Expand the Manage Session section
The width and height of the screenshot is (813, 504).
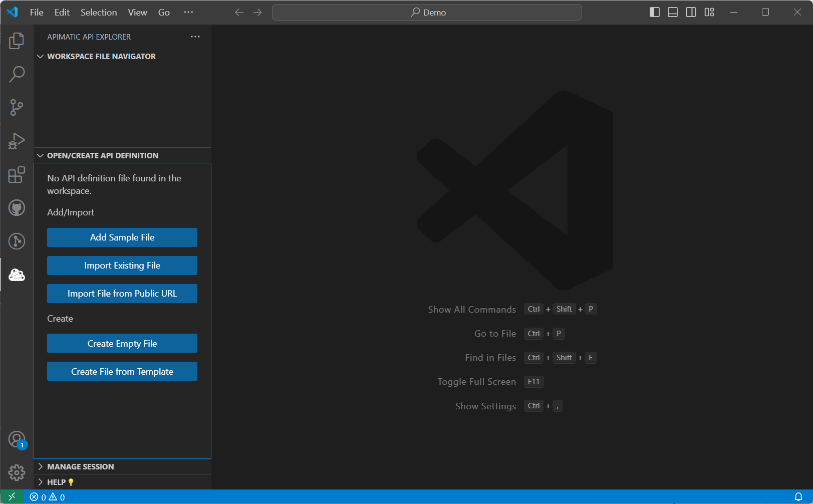122,467
